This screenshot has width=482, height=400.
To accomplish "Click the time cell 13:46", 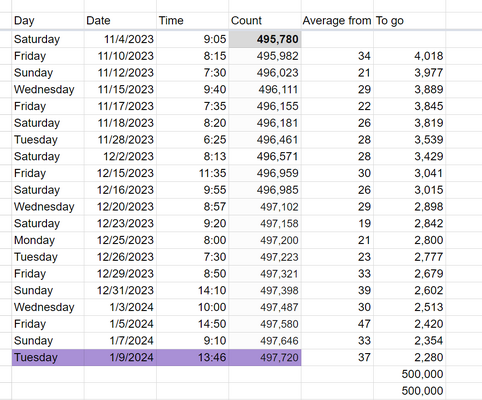I will pos(192,358).
